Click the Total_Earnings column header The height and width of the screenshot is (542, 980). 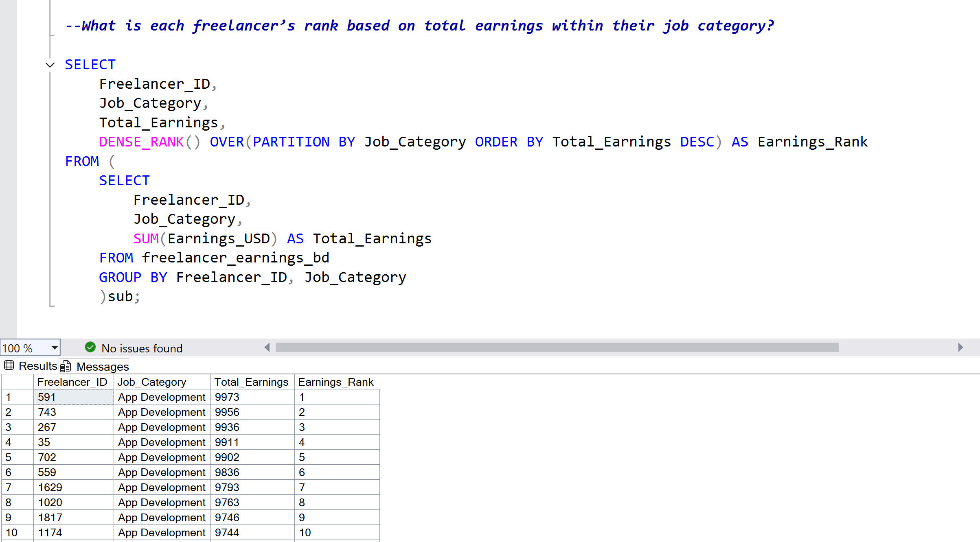251,382
